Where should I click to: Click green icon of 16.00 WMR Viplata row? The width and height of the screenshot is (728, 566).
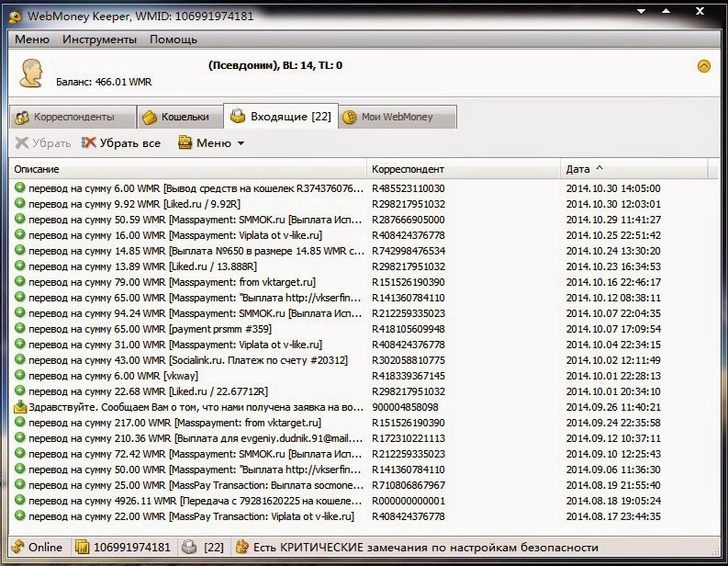pyautogui.click(x=19, y=234)
